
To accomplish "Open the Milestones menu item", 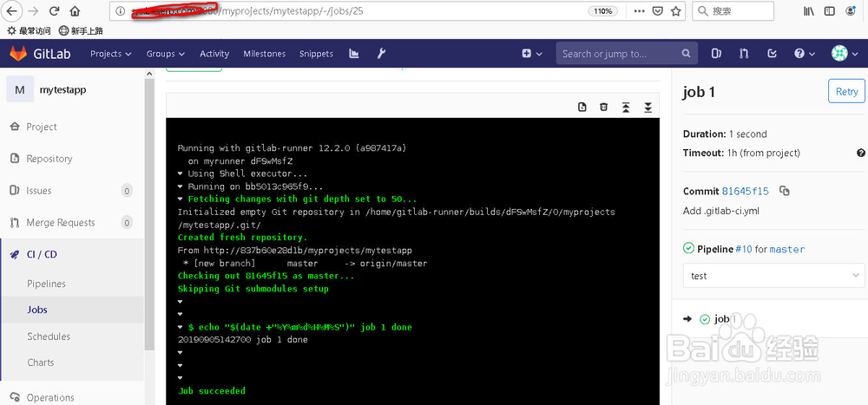I will point(265,54).
